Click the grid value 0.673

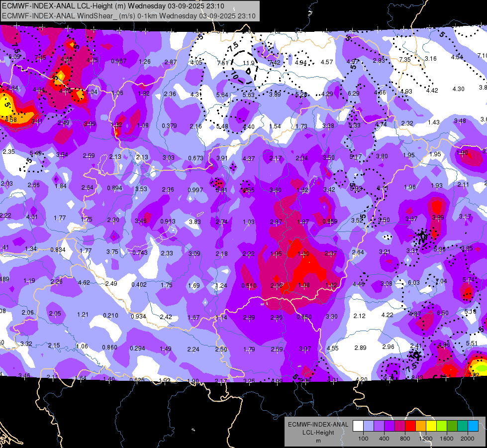[x=195, y=158]
